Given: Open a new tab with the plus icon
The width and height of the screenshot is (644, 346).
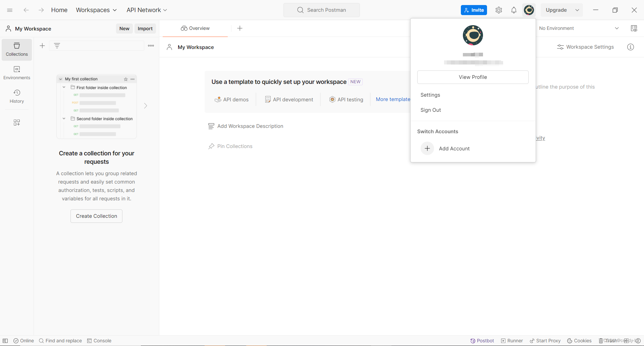Looking at the screenshot, I should click(240, 28).
